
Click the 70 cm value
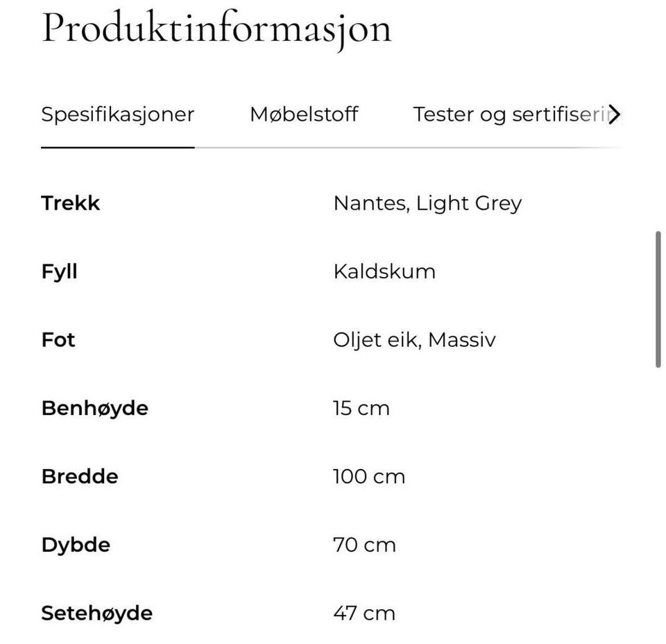(364, 544)
